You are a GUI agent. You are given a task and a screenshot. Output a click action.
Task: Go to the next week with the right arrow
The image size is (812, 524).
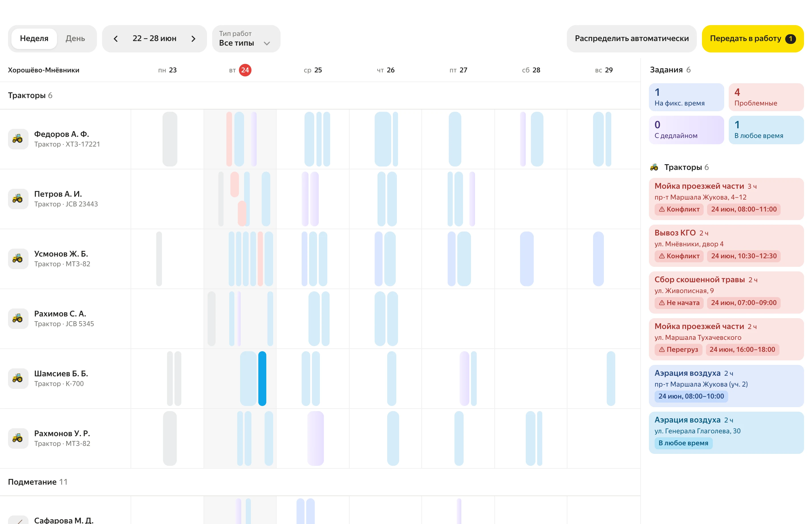[193, 39]
